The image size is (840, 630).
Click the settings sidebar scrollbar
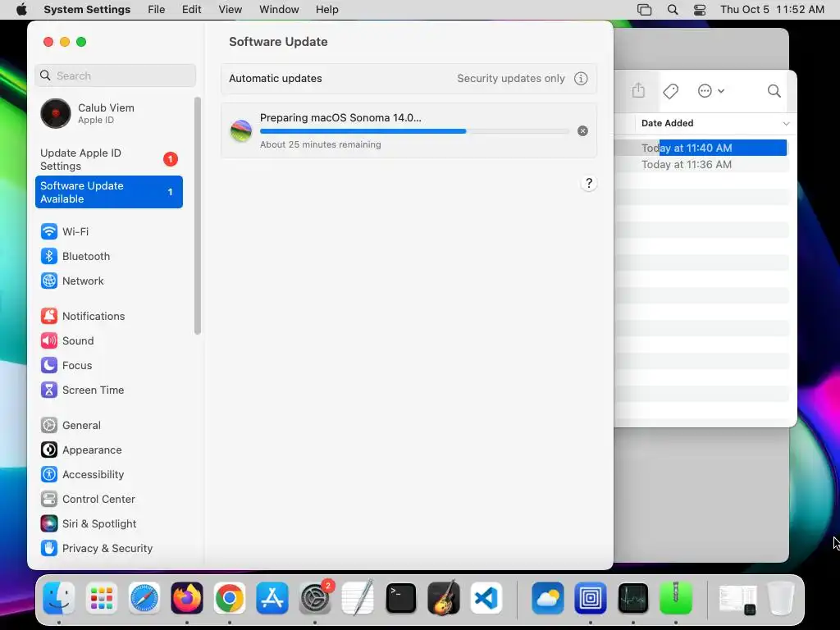click(x=198, y=216)
